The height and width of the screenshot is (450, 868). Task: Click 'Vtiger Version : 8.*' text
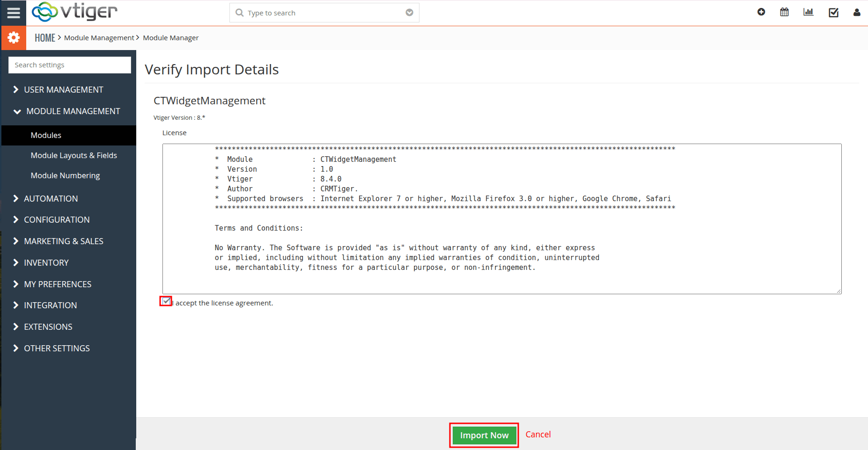(179, 118)
